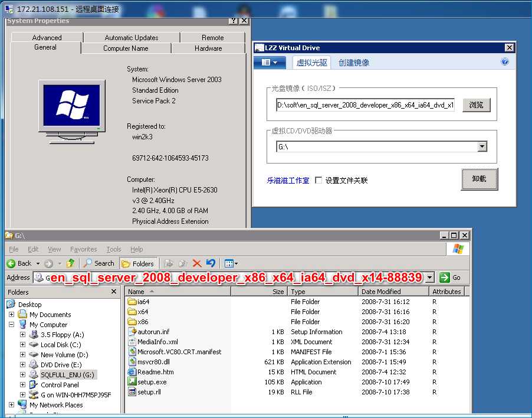532x418 pixels.
Task: Click the Copy To icon in toolbar
Action: 183,263
